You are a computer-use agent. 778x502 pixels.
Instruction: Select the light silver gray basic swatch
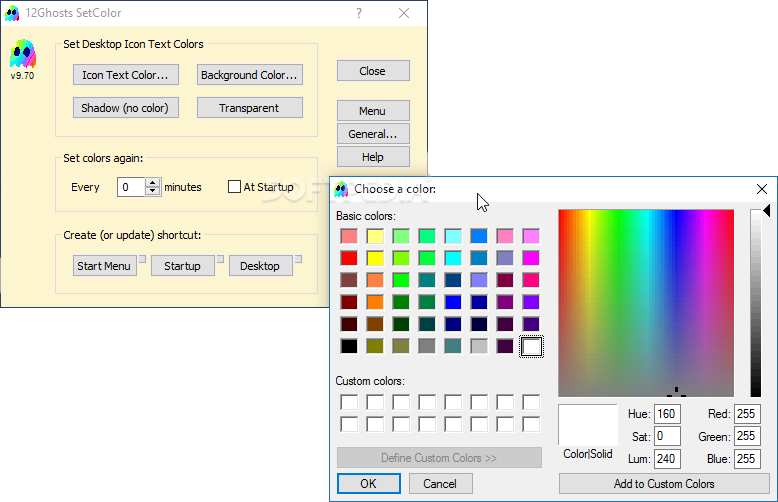[479, 346]
